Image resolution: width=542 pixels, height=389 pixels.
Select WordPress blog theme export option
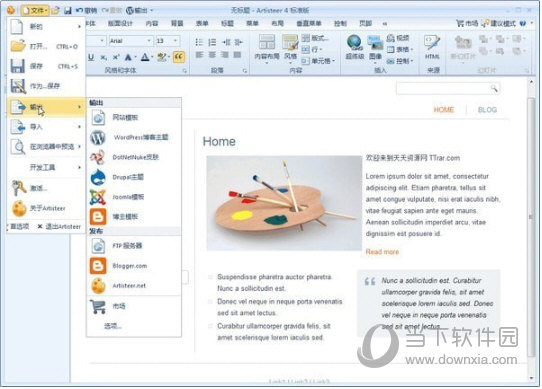coord(134,137)
